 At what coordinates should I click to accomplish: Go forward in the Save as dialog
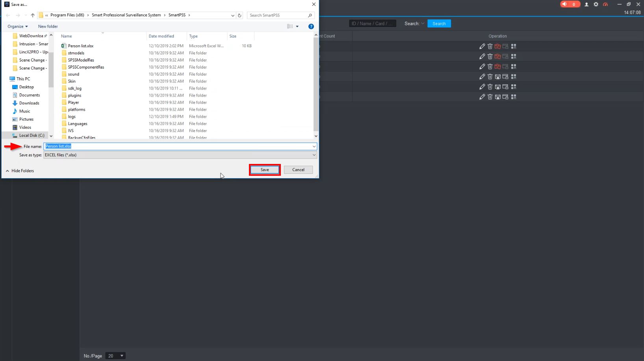(18, 15)
